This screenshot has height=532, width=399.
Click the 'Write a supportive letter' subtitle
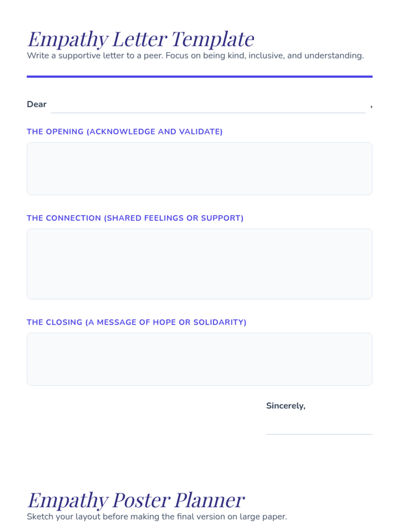pos(195,56)
